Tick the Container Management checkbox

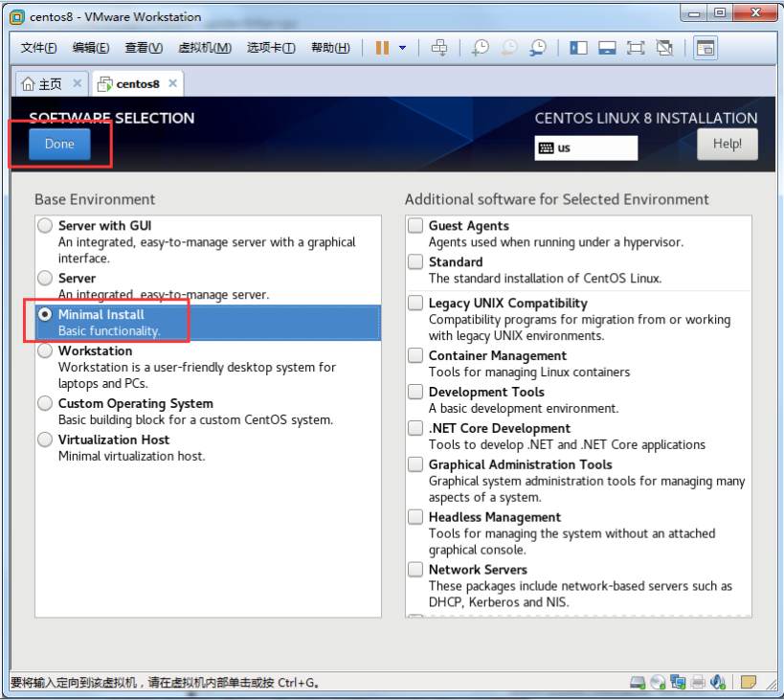(415, 355)
